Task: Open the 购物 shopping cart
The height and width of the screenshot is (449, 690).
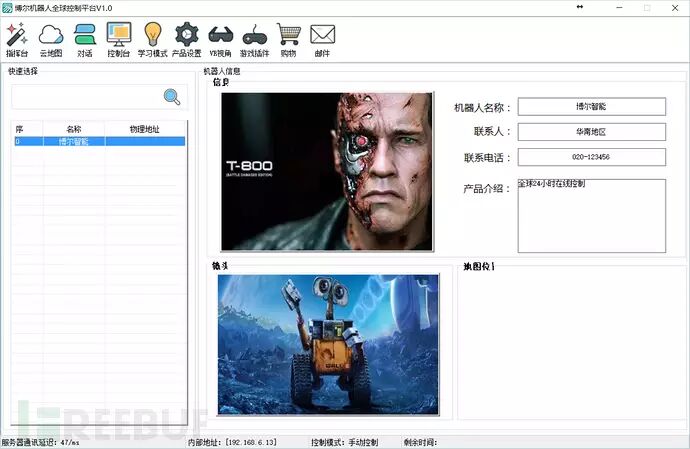Action: 289,40
